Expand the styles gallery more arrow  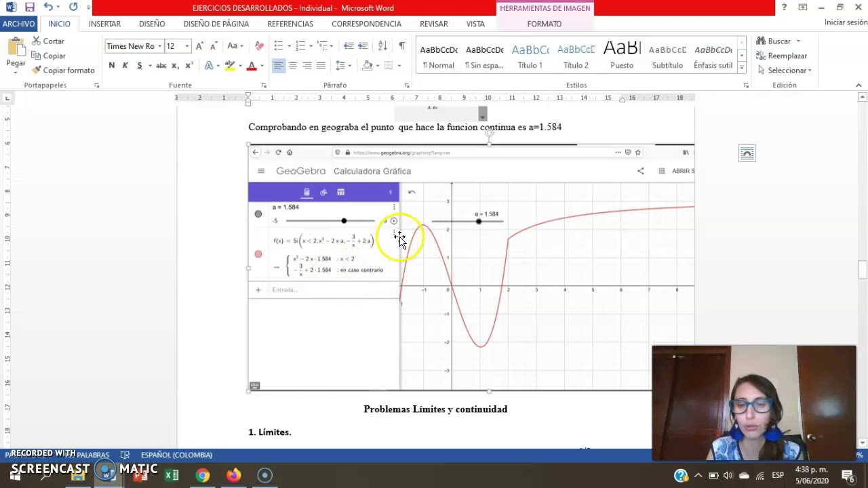pyautogui.click(x=742, y=68)
